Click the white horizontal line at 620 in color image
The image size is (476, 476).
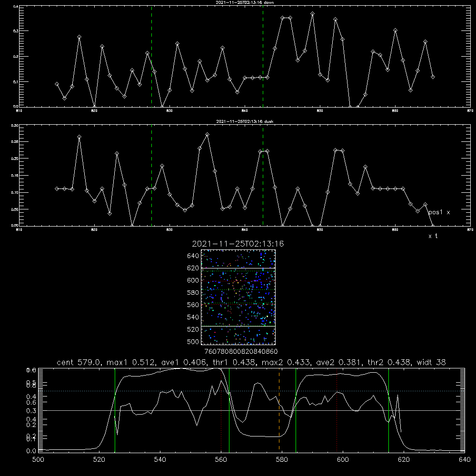(238, 268)
